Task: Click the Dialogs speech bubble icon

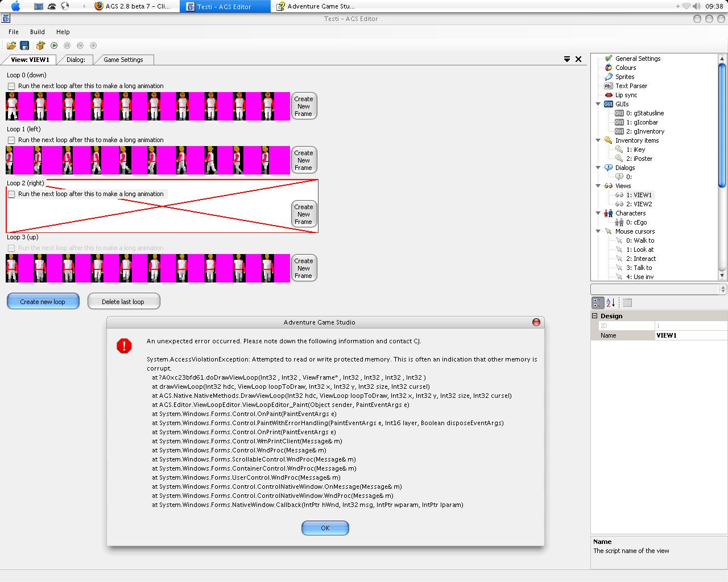Action: tap(609, 168)
